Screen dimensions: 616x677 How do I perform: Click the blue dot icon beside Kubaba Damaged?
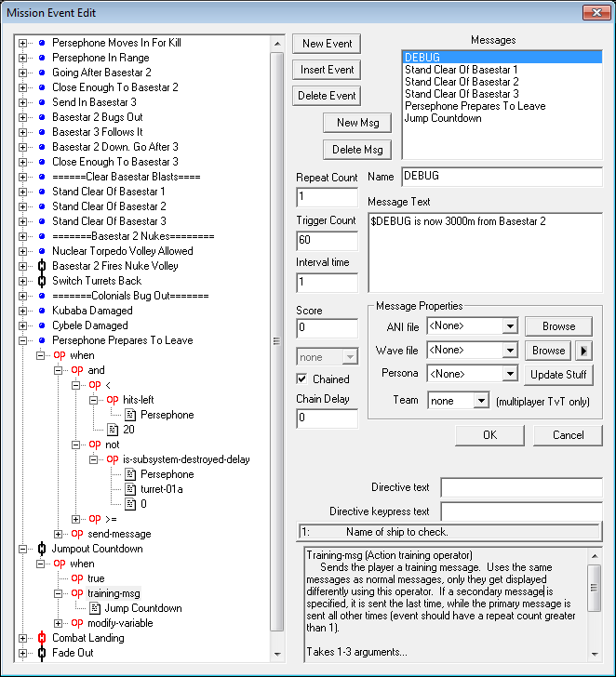42,311
